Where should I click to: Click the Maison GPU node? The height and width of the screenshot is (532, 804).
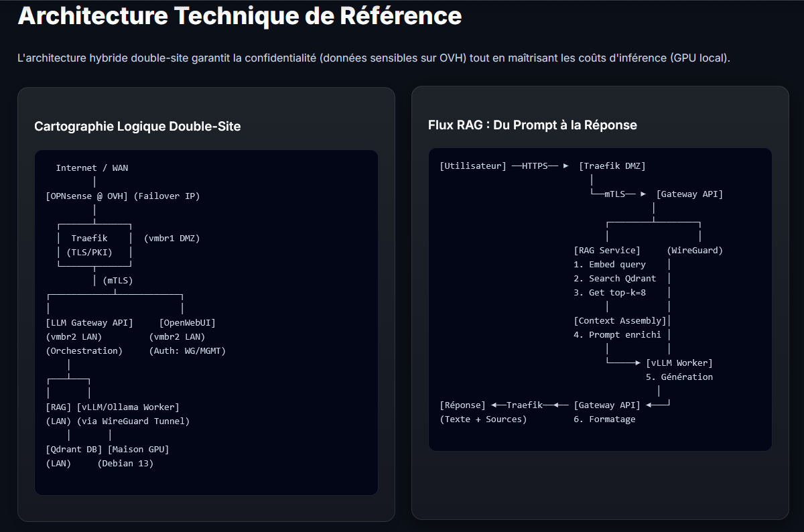tap(138, 450)
